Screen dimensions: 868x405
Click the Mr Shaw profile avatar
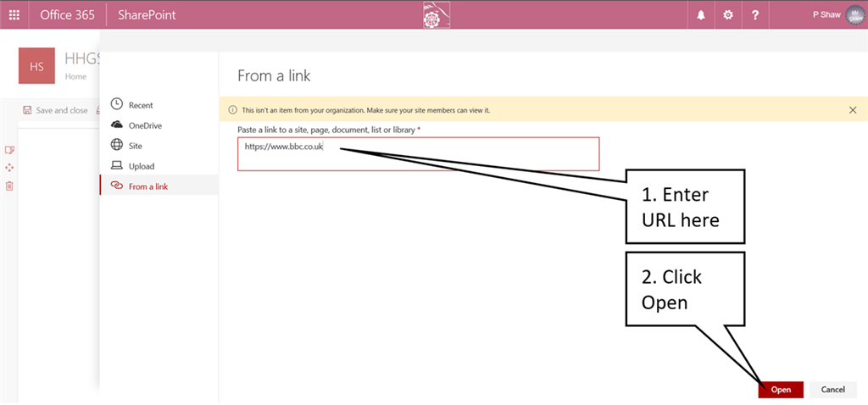click(855, 15)
